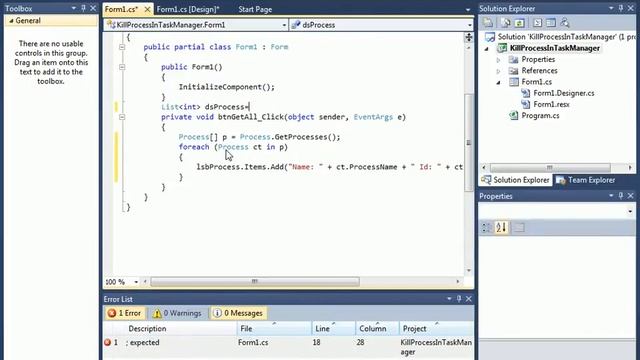
Task: Click Show All Files icon in Solution Explorer
Action: tap(506, 23)
